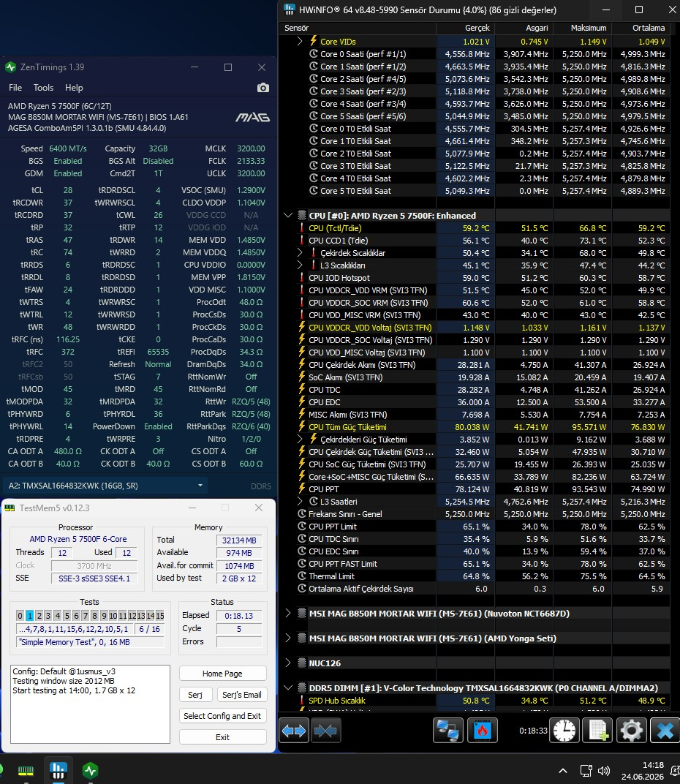Click the expand columns arrows button in HWiNFO
This screenshot has height=784, width=680.
click(294, 731)
